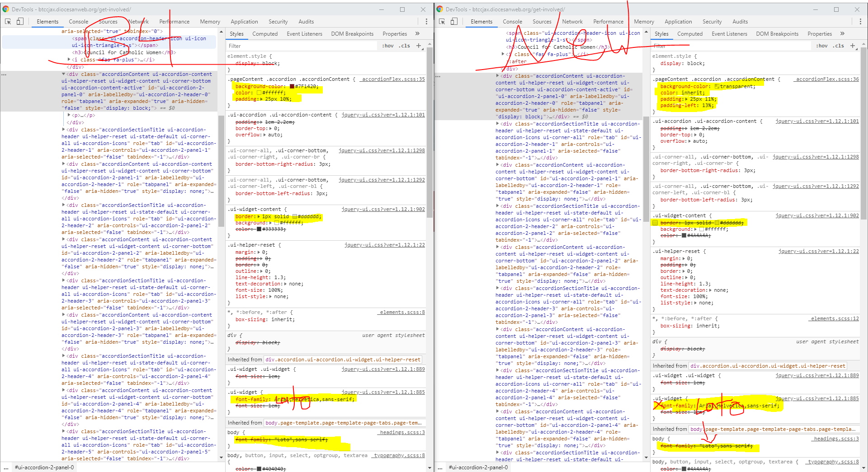Open the three-dot DevTools menu in left window
Screen dimensions: 868x472
click(x=426, y=22)
